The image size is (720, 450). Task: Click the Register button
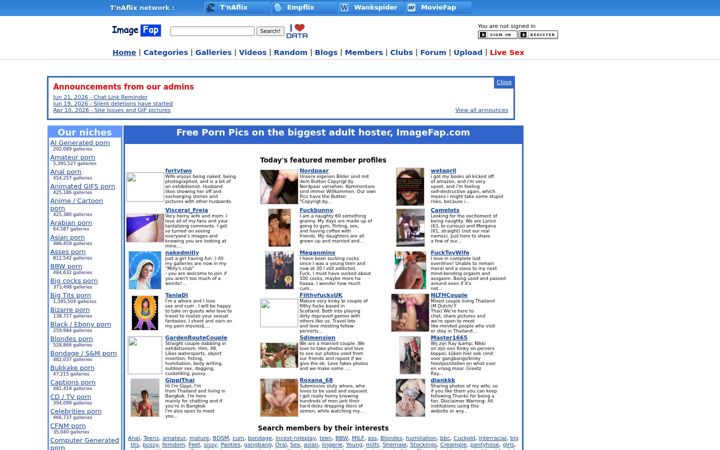(538, 34)
